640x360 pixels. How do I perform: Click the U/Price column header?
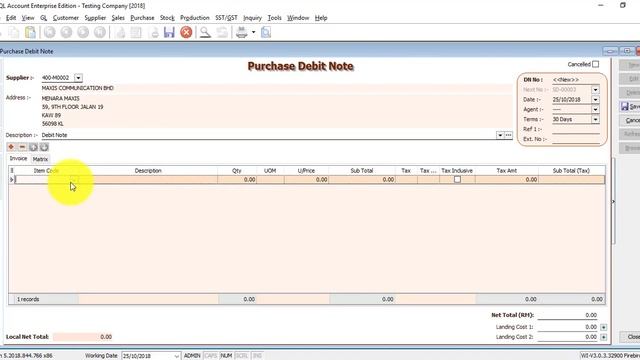[x=306, y=171]
